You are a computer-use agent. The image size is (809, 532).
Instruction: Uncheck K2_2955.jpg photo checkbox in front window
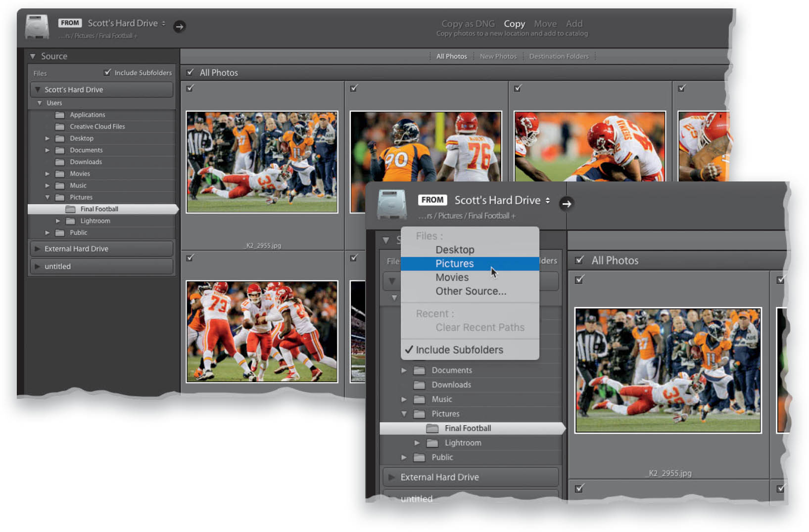pyautogui.click(x=579, y=279)
